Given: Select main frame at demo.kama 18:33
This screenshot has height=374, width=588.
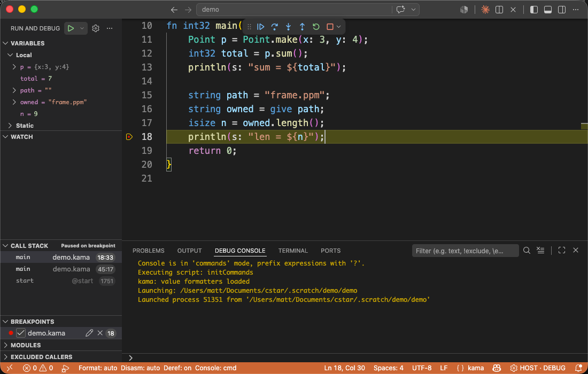Looking at the screenshot, I should [61, 257].
